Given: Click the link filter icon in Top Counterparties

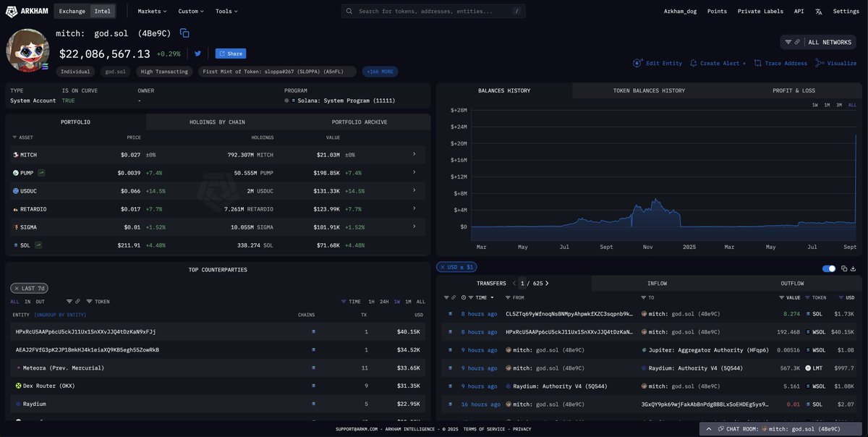Looking at the screenshot, I should tap(77, 301).
